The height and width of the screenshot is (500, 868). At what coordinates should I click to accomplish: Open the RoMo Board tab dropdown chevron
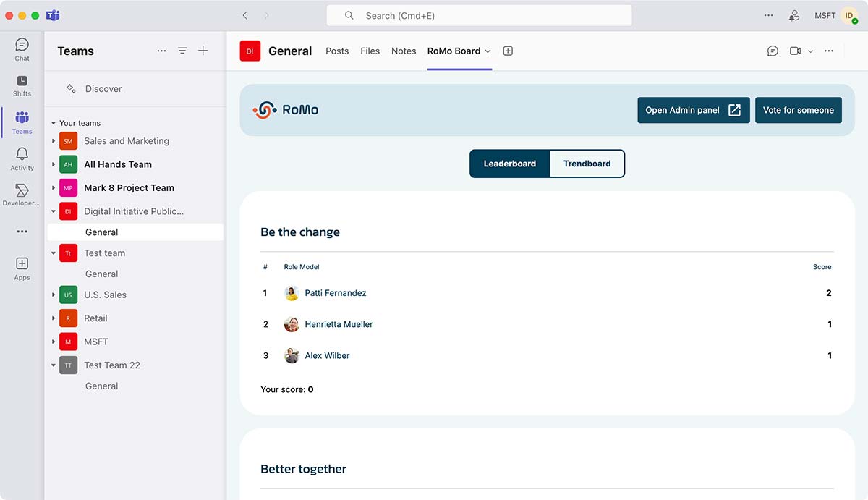488,51
